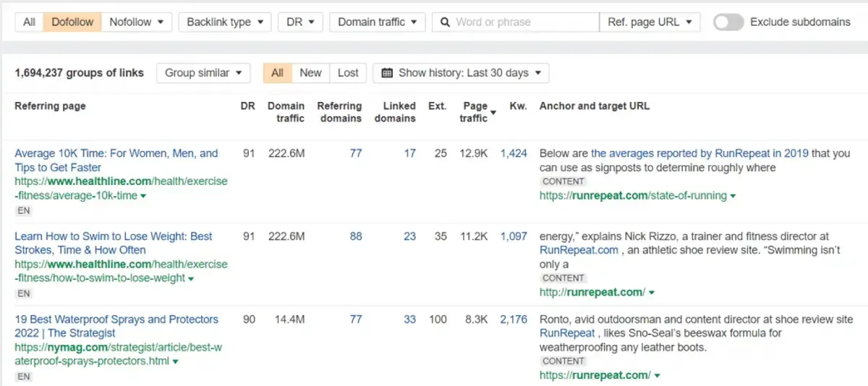
Task: Expand the Domain traffic filter dropdown
Action: [x=377, y=22]
